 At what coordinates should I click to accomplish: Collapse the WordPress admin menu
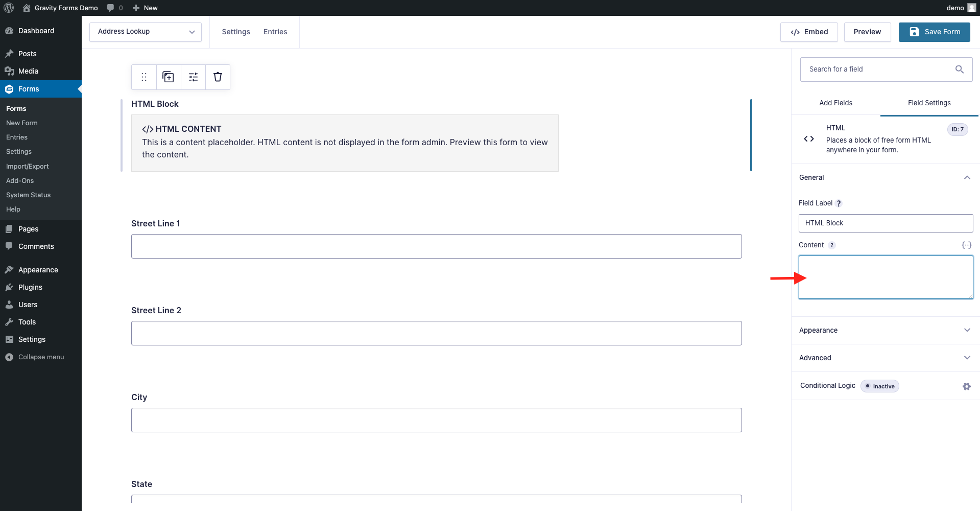(x=35, y=357)
